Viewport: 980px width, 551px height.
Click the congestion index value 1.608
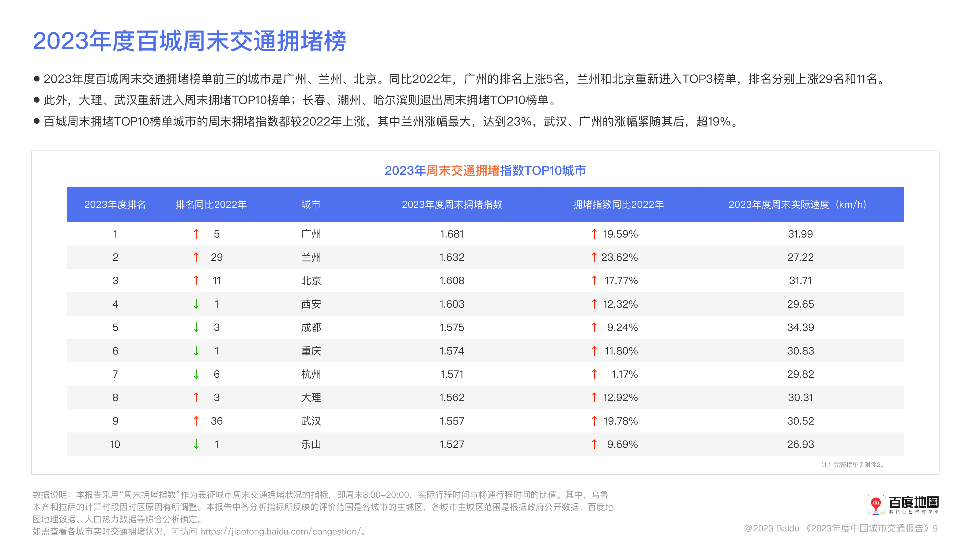coord(452,281)
